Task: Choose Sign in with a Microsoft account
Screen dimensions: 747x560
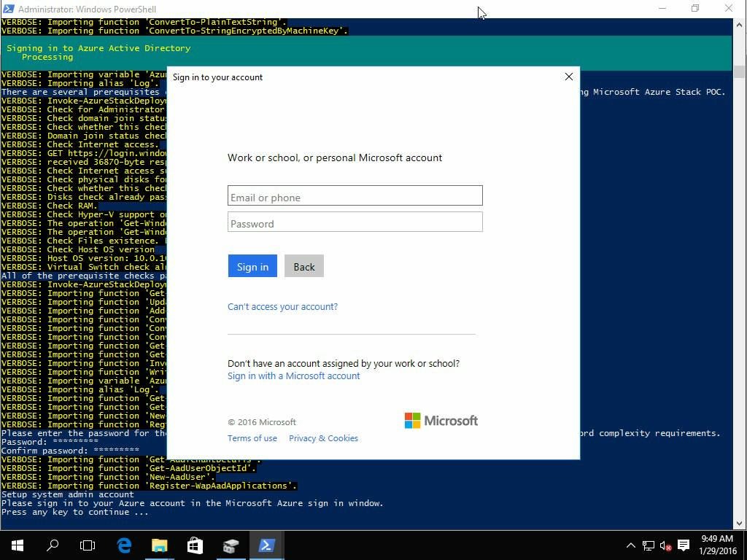Action: pos(293,376)
